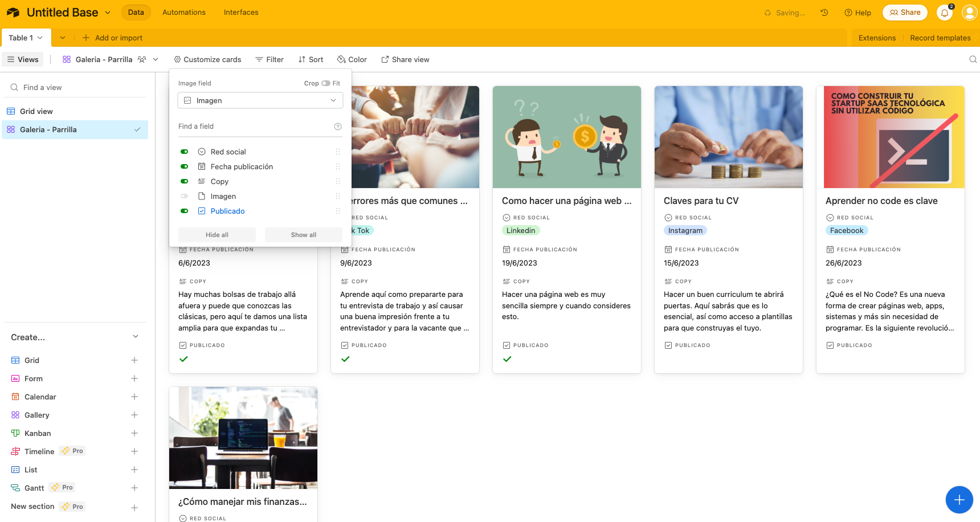This screenshot has width=980, height=522.
Task: Open the user account avatar
Action: coord(969,13)
